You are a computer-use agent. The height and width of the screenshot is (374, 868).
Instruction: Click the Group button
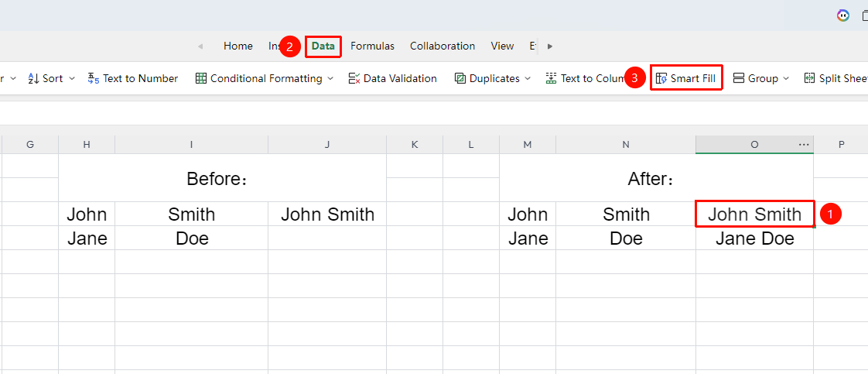coord(756,79)
